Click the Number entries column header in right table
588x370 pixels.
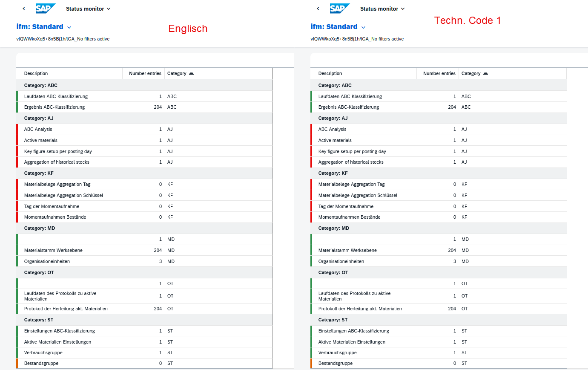click(x=439, y=73)
